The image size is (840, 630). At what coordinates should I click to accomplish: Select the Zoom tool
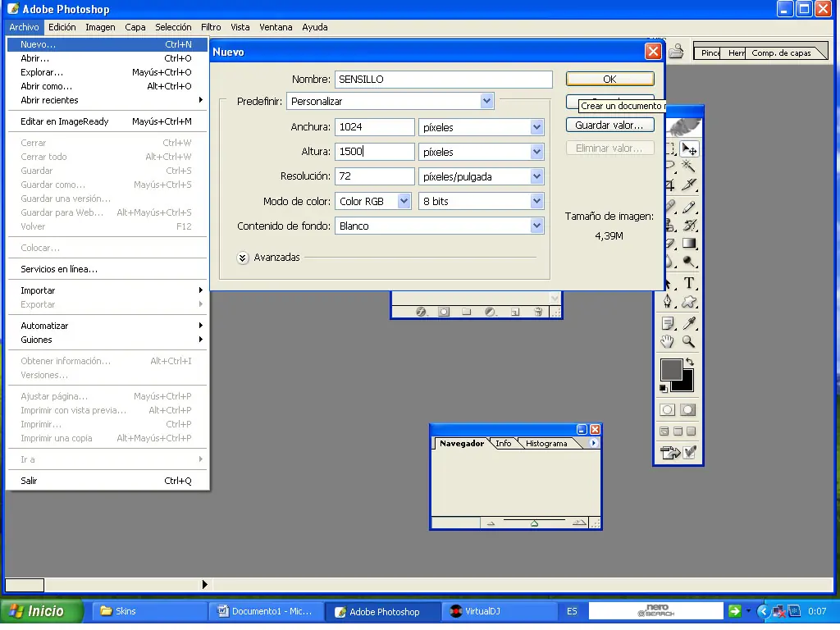click(689, 341)
